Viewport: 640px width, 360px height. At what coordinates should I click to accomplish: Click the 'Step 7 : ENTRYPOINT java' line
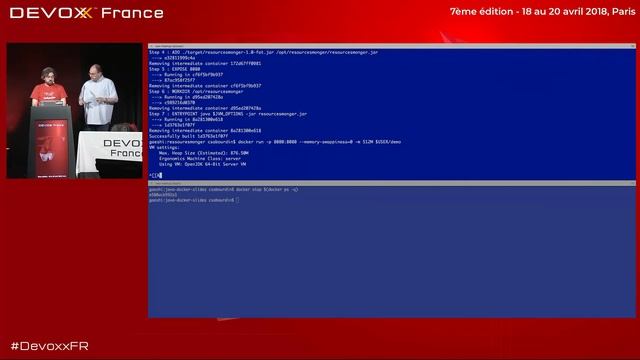228,114
